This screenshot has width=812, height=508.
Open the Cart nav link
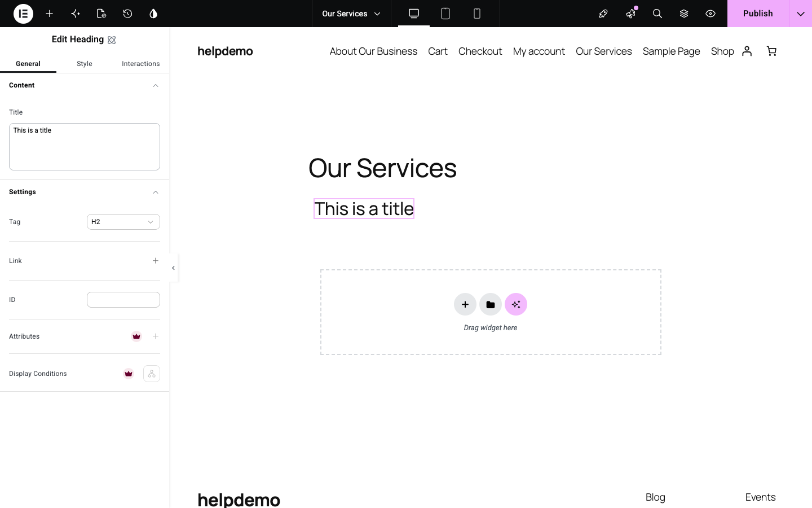pos(438,51)
